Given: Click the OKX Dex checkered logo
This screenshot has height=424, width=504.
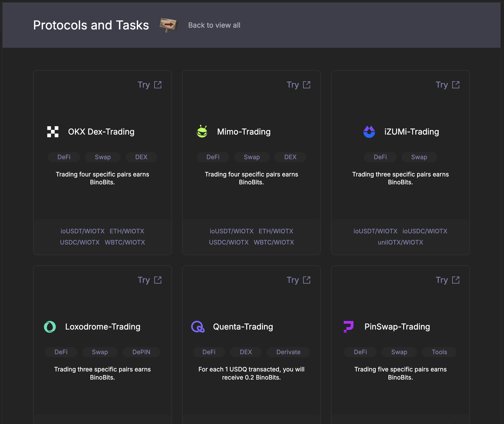Looking at the screenshot, I should coord(53,132).
